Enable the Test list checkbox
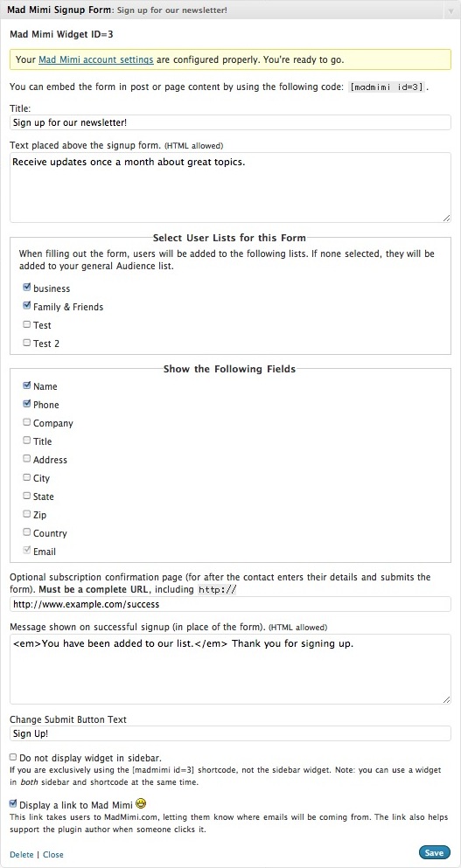Screen dimensions: 461x868 click(x=26, y=324)
